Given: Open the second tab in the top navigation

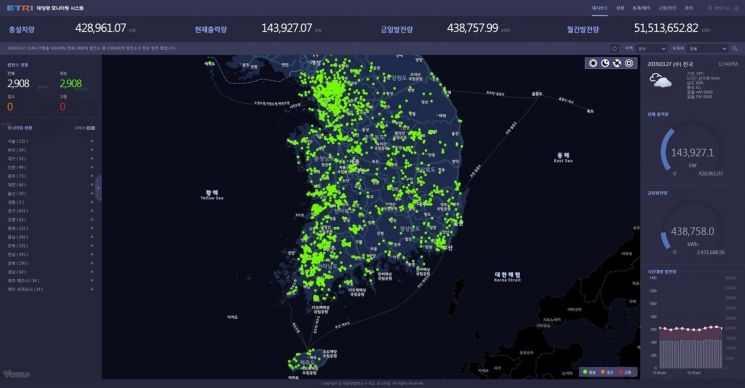Looking at the screenshot, I should click(x=620, y=8).
